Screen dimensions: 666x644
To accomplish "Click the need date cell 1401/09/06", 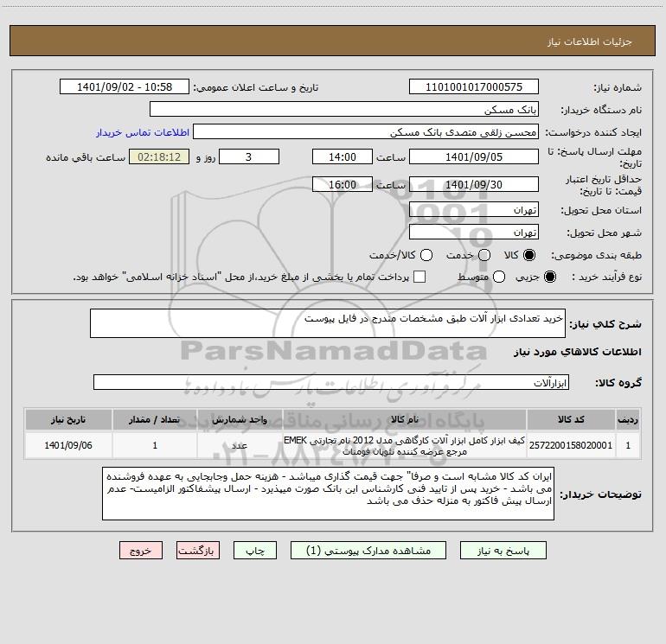I will (68, 445).
